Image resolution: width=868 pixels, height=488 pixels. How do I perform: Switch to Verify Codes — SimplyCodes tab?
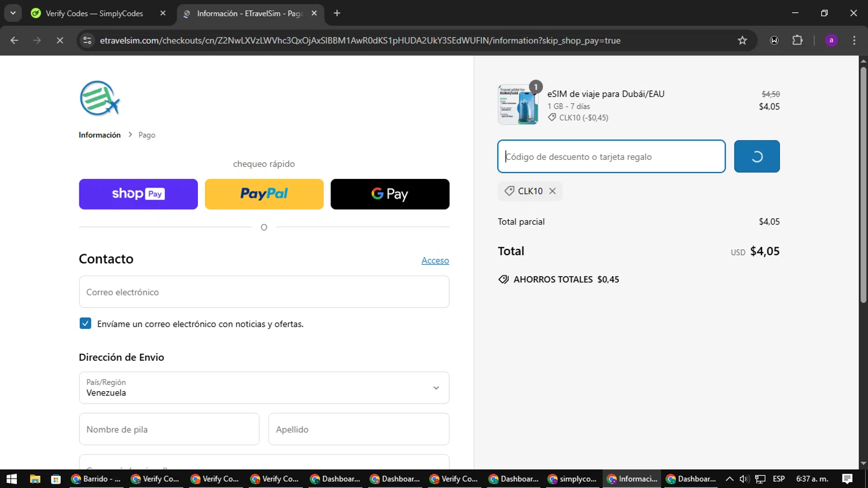95,13
